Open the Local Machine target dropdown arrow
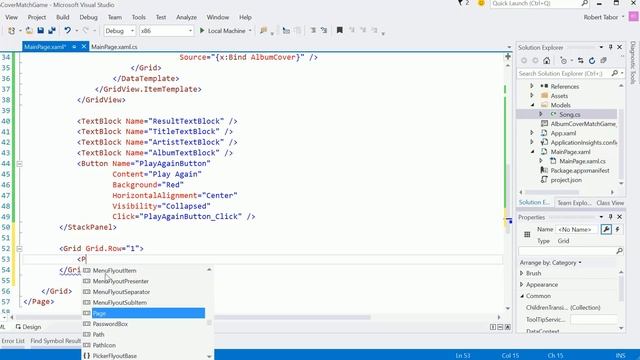This screenshot has height=360, width=640. pos(250,31)
